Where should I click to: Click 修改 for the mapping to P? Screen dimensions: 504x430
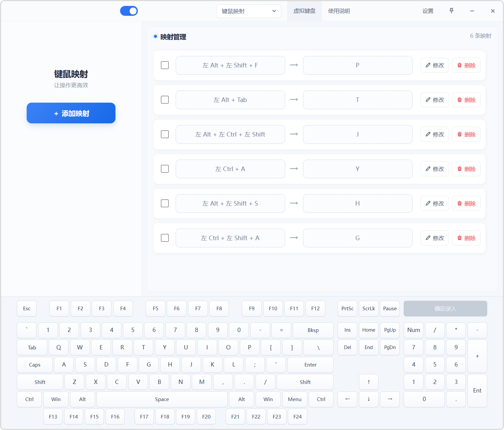(435, 65)
